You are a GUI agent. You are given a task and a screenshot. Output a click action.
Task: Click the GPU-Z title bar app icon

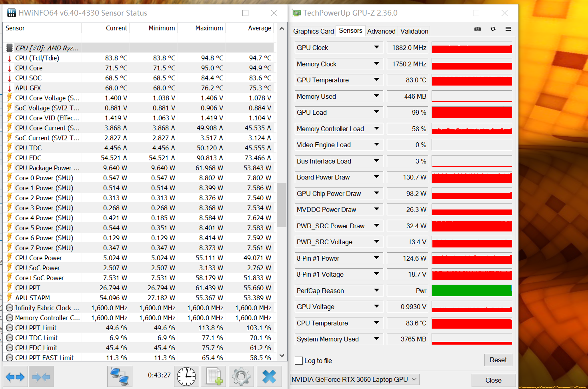pos(296,13)
